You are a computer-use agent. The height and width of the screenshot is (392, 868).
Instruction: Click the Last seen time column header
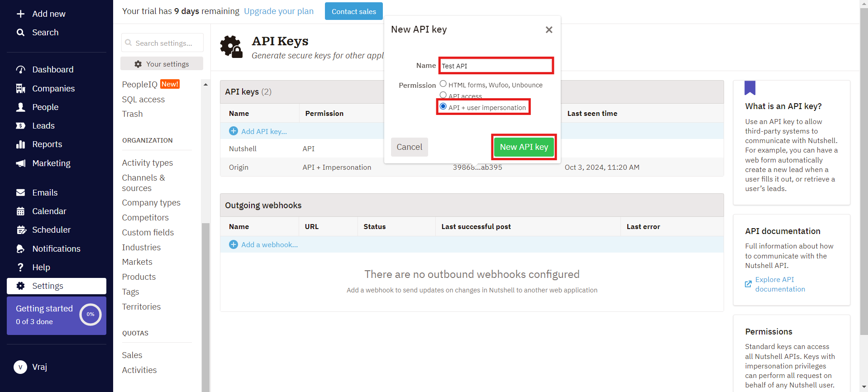592,113
